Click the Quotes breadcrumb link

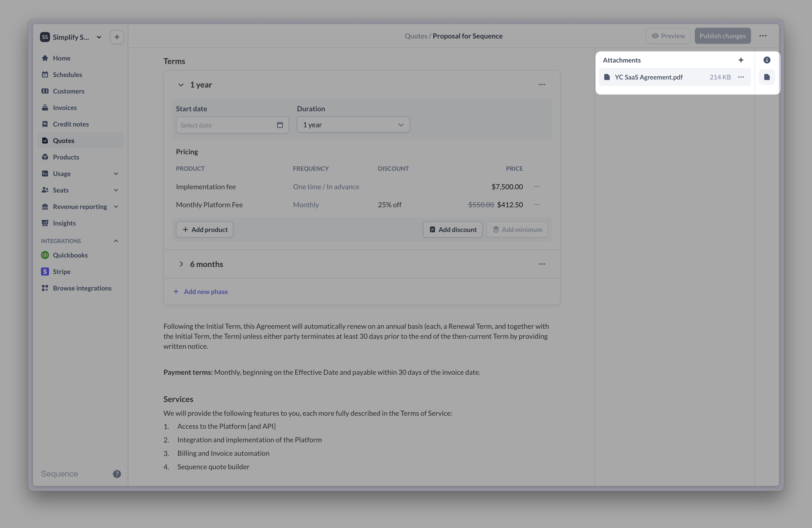(x=415, y=36)
